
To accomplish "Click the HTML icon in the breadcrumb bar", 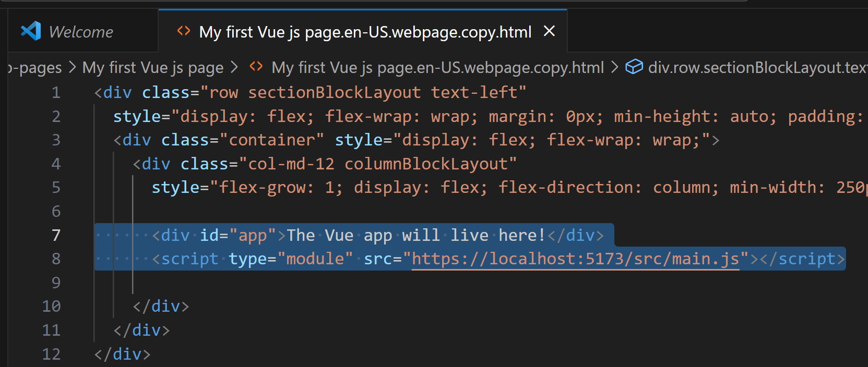I will (x=256, y=66).
